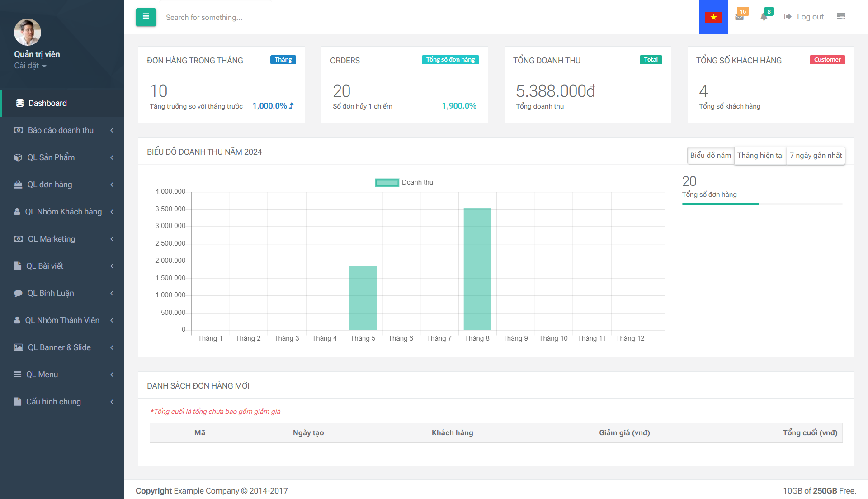The width and height of the screenshot is (868, 499).
Task: Click the blue Tháng badge
Action: click(283, 60)
